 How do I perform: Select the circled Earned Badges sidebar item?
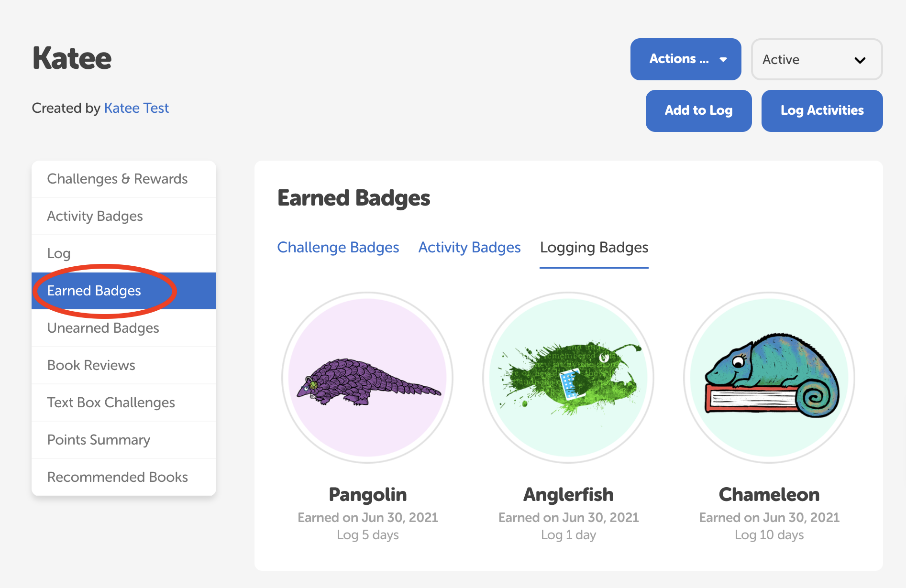coord(94,290)
